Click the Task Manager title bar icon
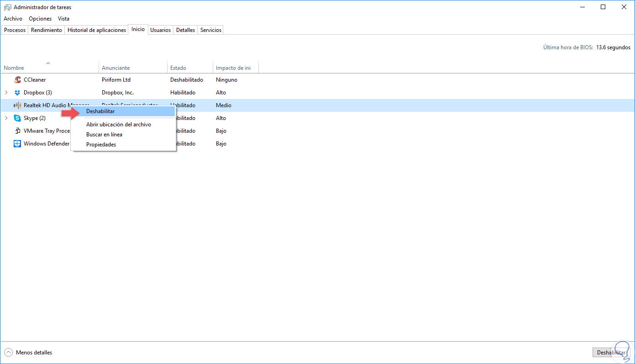Screen dimensions: 635x364 [7, 7]
